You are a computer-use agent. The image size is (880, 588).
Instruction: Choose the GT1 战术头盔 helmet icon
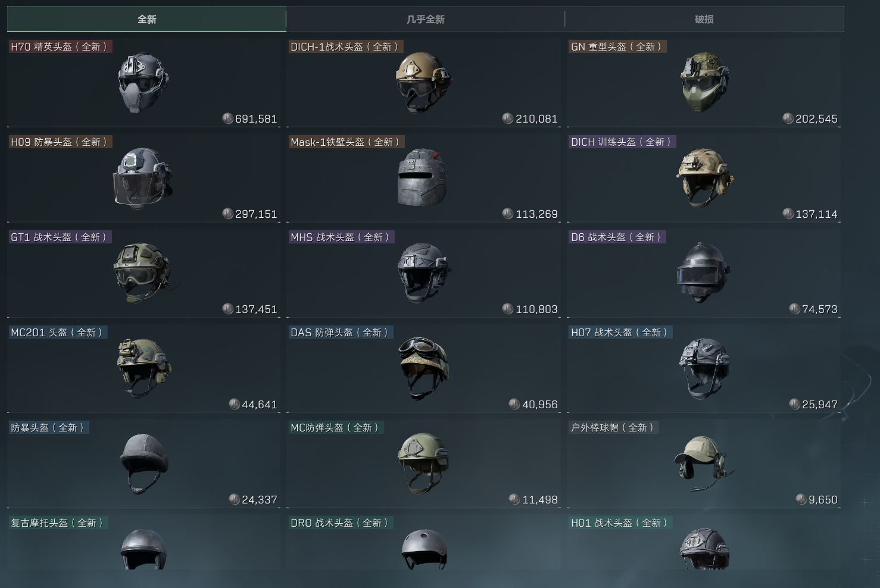point(143,273)
